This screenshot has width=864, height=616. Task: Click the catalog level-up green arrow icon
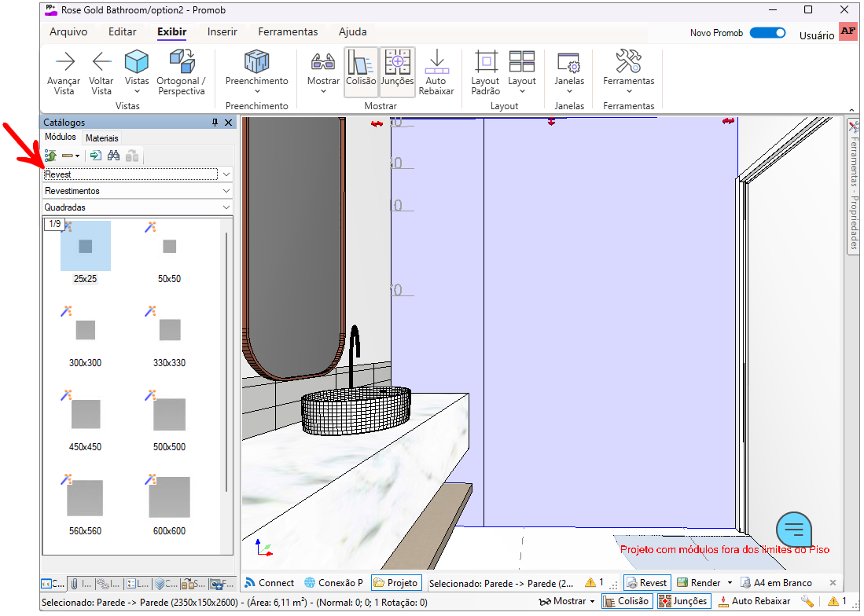pos(50,156)
